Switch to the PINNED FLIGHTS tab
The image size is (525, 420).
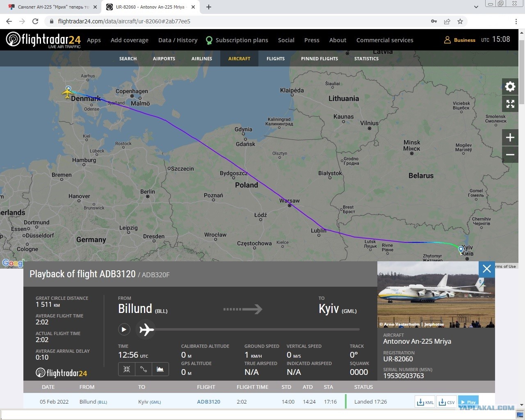(x=320, y=59)
